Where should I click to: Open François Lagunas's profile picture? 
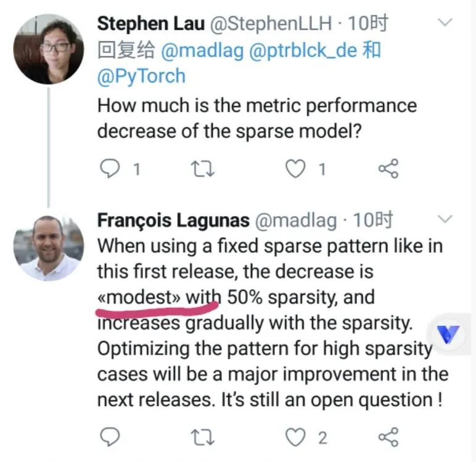tap(48, 248)
